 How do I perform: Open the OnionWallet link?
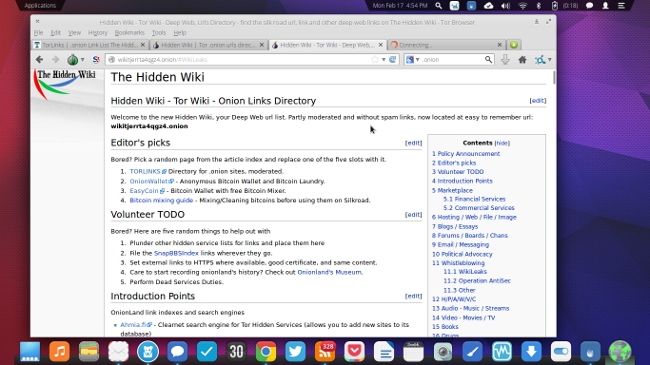pyautogui.click(x=148, y=181)
